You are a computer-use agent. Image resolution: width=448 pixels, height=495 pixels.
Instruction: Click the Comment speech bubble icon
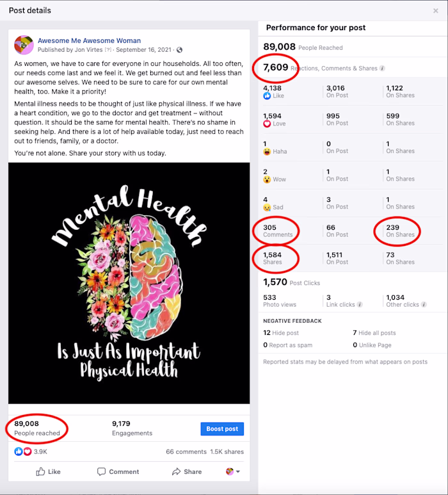pos(101,472)
